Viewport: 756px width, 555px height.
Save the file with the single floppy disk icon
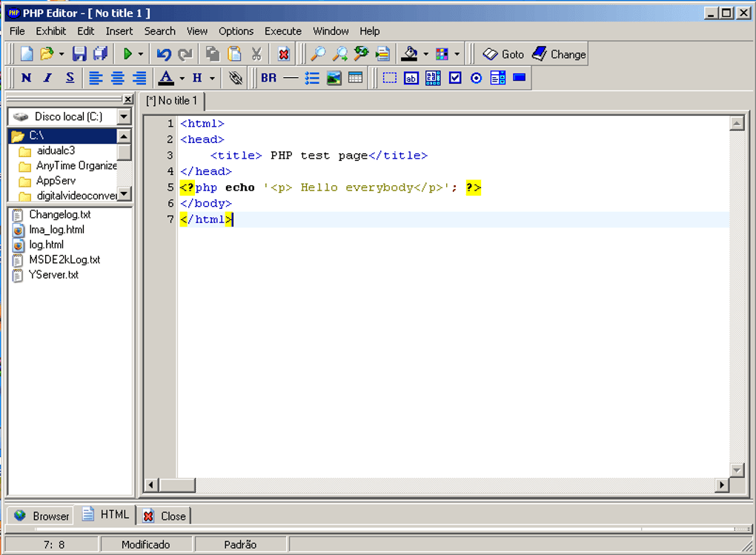[79, 53]
